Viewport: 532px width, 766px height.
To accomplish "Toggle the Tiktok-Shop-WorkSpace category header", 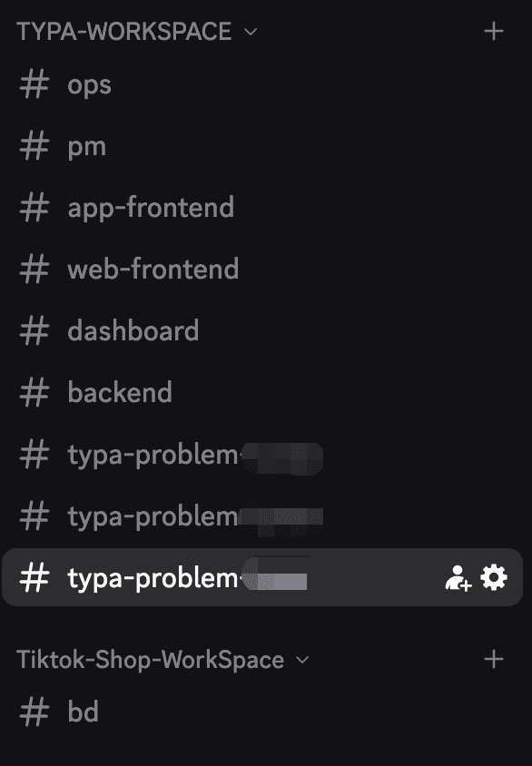I will (151, 660).
